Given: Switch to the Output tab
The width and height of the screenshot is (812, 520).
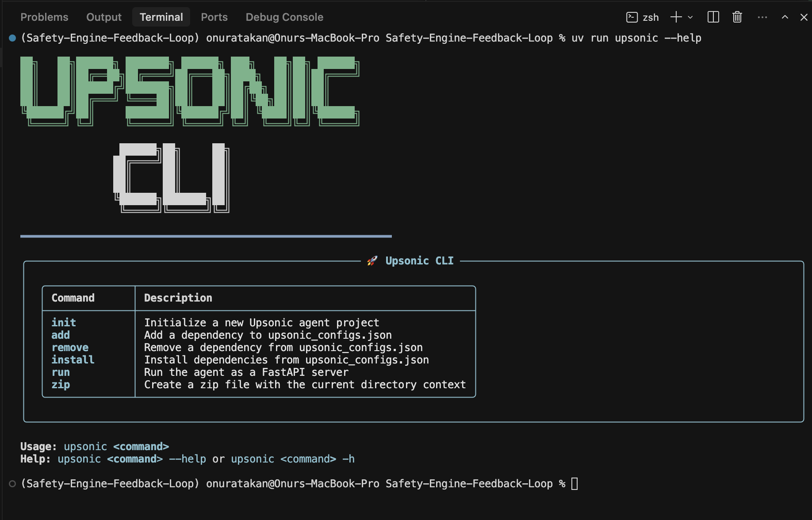Looking at the screenshot, I should (103, 17).
